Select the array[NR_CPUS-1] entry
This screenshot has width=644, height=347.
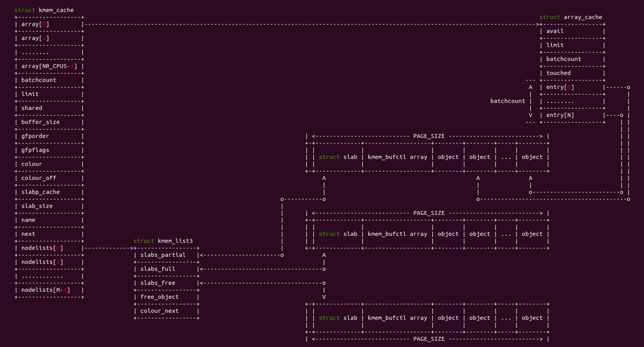[x=49, y=66]
